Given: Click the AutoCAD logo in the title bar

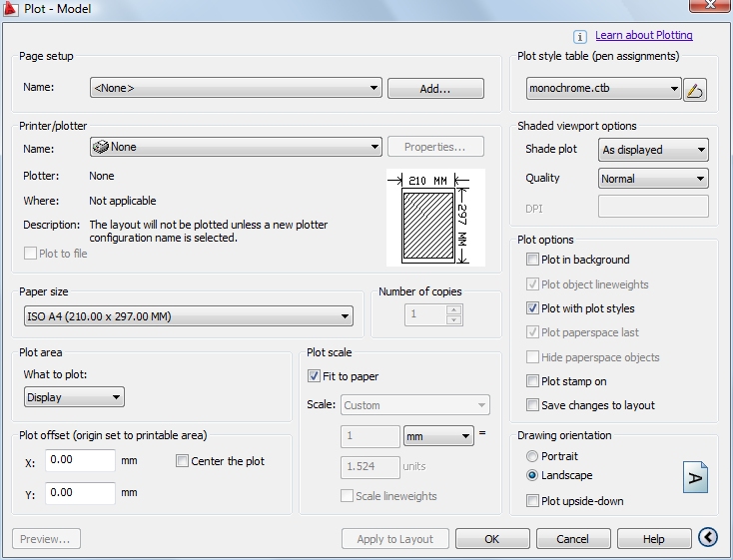Looking at the screenshot, I should coord(10,8).
